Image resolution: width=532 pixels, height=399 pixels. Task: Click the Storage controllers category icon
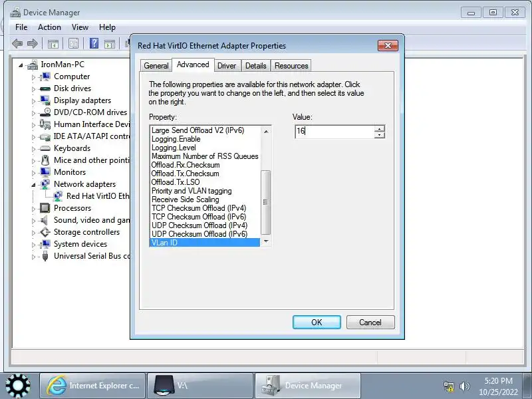pyautogui.click(x=45, y=232)
